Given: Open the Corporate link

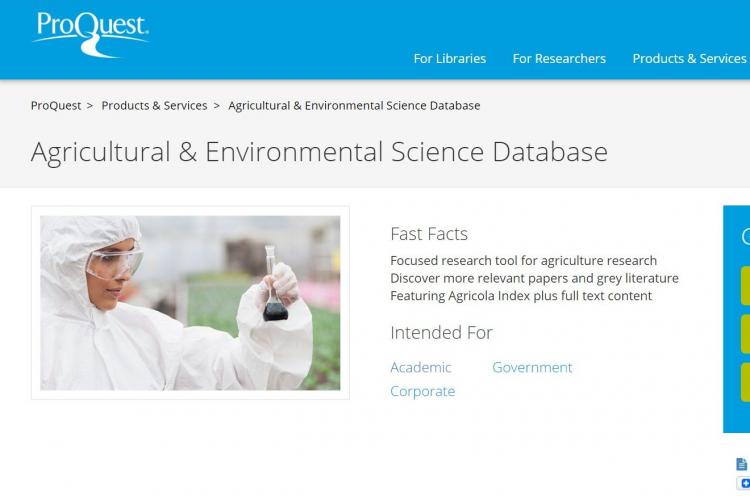Looking at the screenshot, I should tap(422, 391).
